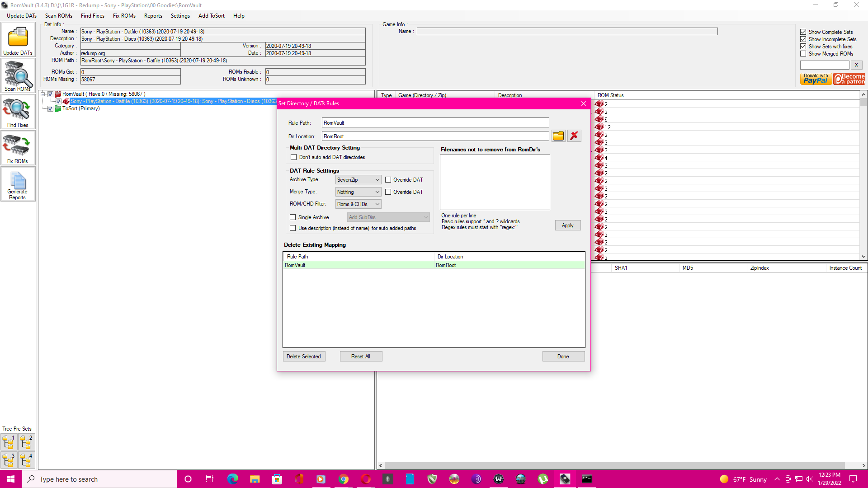Open Microsoft Edge from the taskbar
This screenshot has height=488, width=868.
pyautogui.click(x=233, y=479)
